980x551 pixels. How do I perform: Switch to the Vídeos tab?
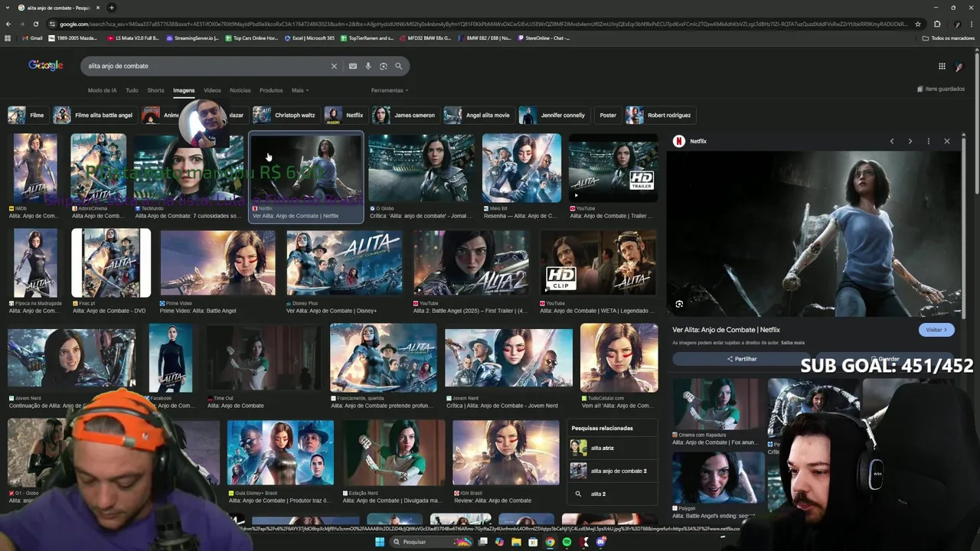212,90
